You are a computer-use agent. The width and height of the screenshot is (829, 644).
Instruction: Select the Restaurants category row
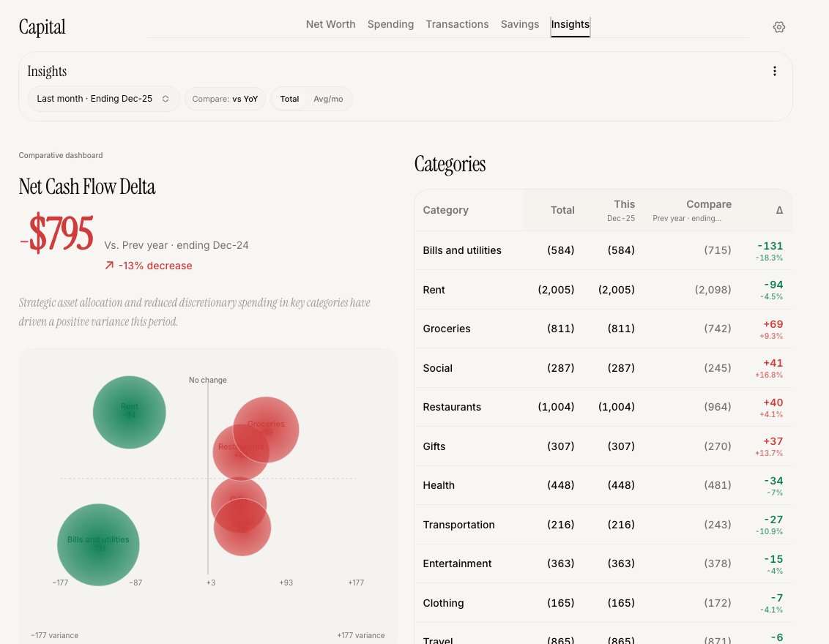pyautogui.click(x=603, y=407)
